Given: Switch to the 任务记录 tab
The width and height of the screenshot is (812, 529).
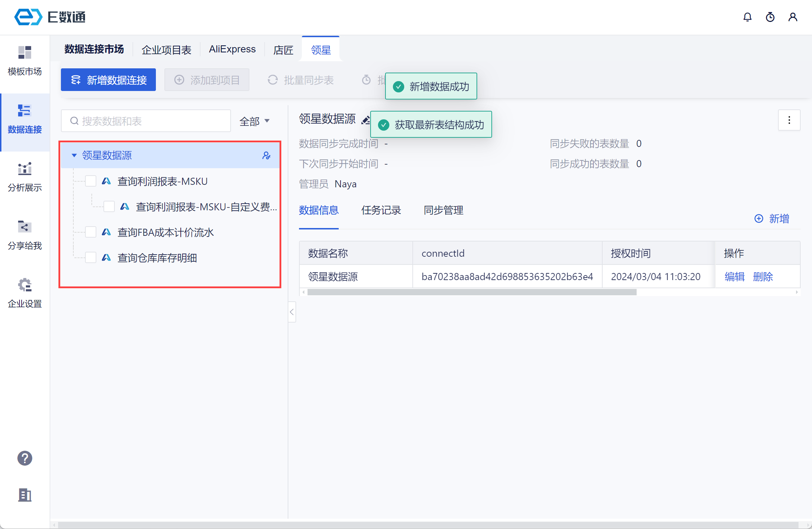Looking at the screenshot, I should [381, 210].
